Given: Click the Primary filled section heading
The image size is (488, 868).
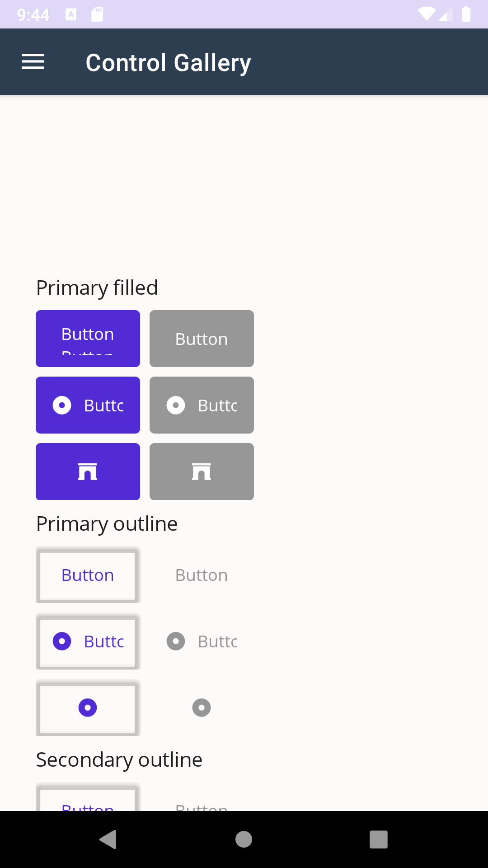Looking at the screenshot, I should pos(97,288).
